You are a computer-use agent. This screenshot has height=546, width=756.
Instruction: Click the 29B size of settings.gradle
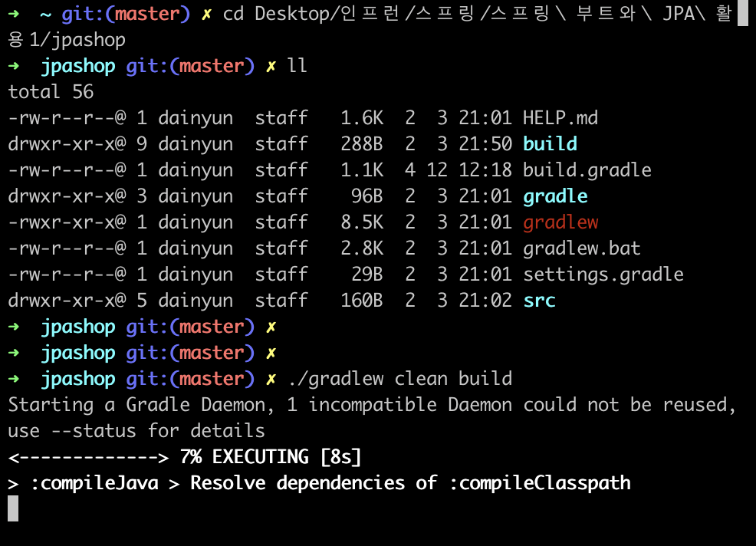coord(367,275)
